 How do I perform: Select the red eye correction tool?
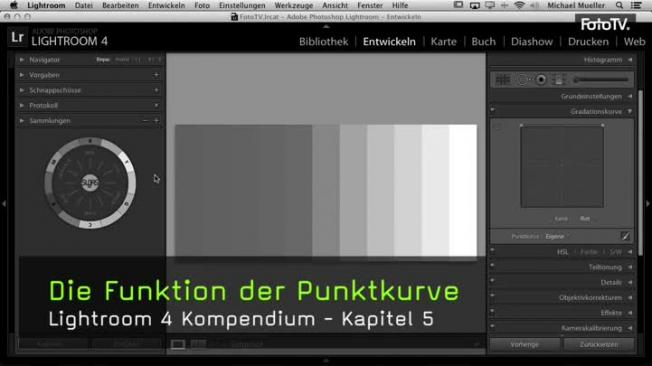(x=541, y=79)
